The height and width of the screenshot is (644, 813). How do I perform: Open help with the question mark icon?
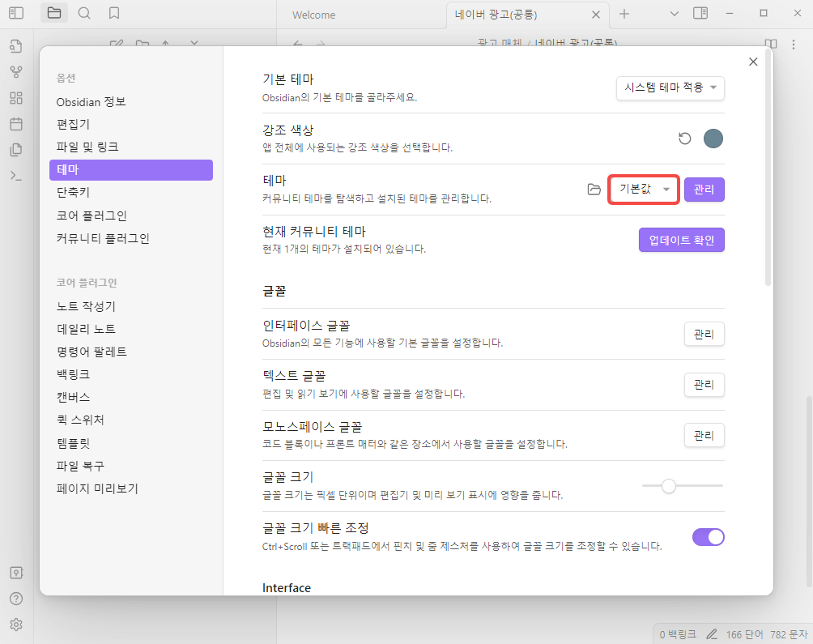point(15,598)
